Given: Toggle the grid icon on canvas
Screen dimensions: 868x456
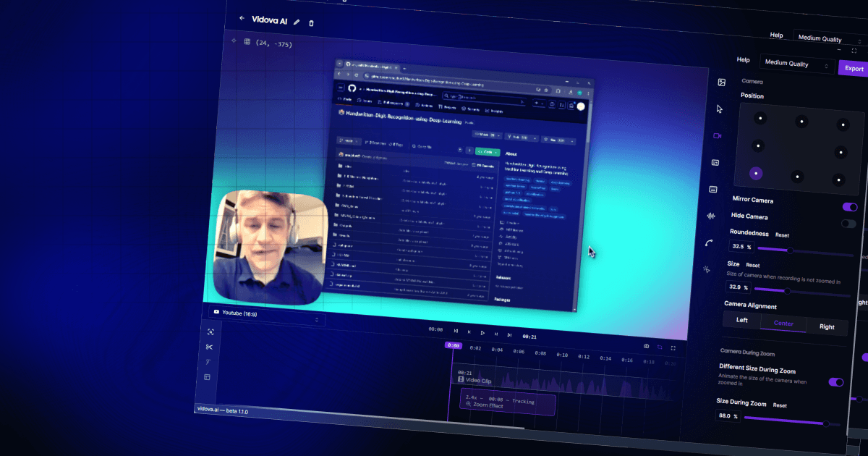Looking at the screenshot, I should pyautogui.click(x=247, y=42).
